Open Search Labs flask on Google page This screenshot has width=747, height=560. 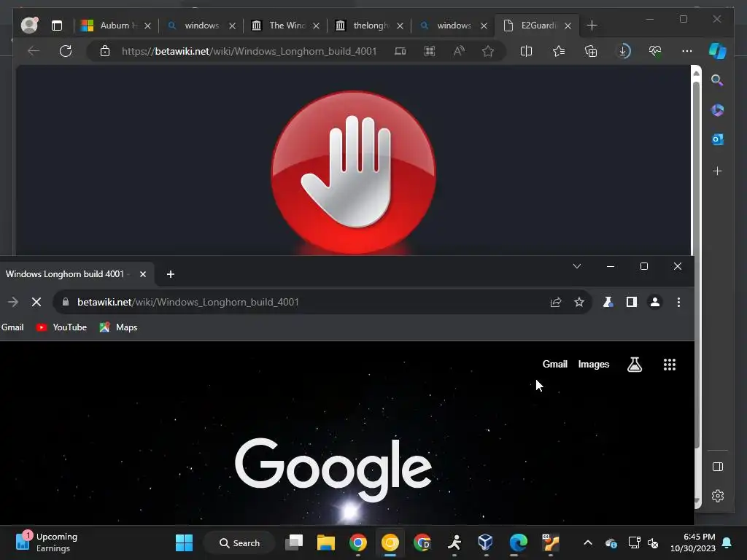tap(635, 365)
